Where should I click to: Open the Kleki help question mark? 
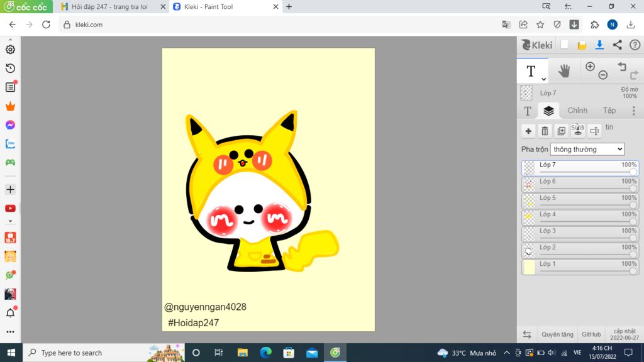pyautogui.click(x=635, y=45)
